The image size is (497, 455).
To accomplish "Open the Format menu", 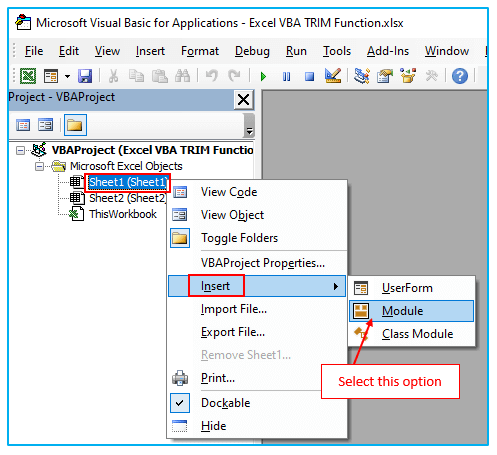I will 200,51.
